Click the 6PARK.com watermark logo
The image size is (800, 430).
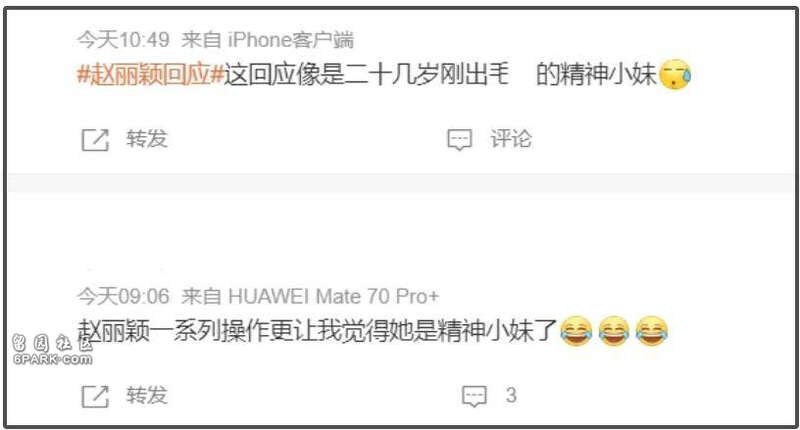click(53, 350)
